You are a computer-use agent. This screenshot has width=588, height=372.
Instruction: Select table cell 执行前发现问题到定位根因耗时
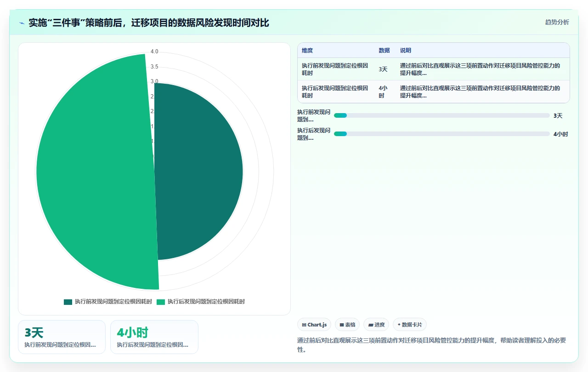pos(336,69)
